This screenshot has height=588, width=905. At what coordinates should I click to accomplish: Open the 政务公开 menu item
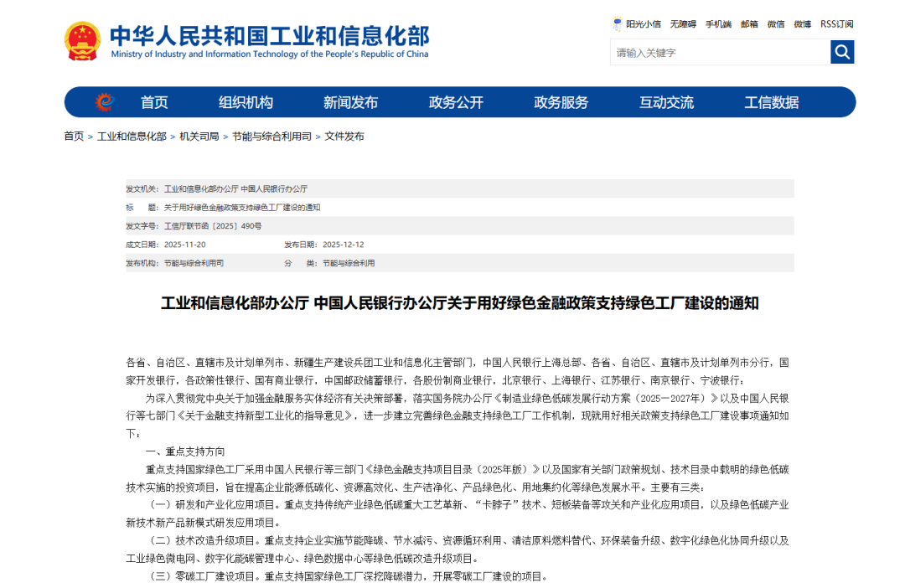tap(456, 102)
